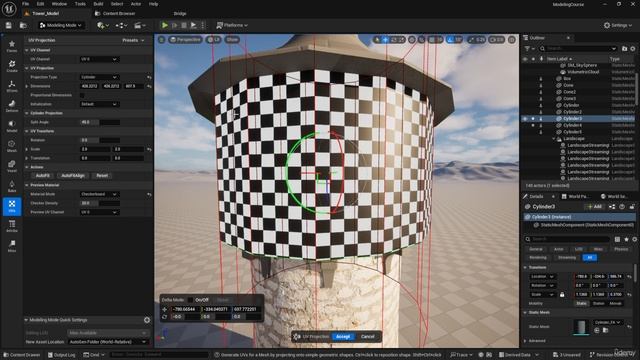The image size is (640, 360).
Task: Set Mobility to Stationary
Action: click(x=598, y=303)
